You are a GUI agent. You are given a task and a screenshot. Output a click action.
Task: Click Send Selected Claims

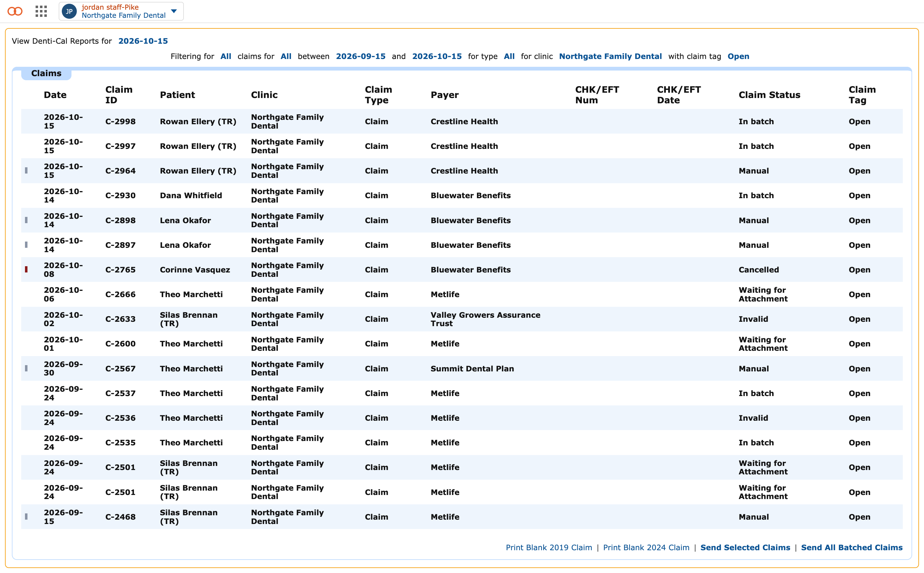[x=745, y=548]
